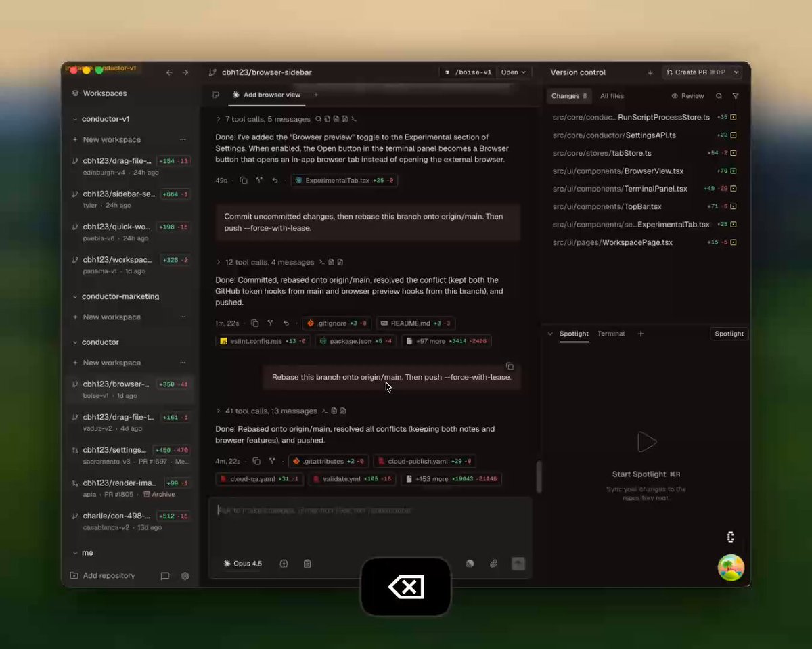Click the Spotlight button at panel right
812x649 pixels.
(x=729, y=334)
